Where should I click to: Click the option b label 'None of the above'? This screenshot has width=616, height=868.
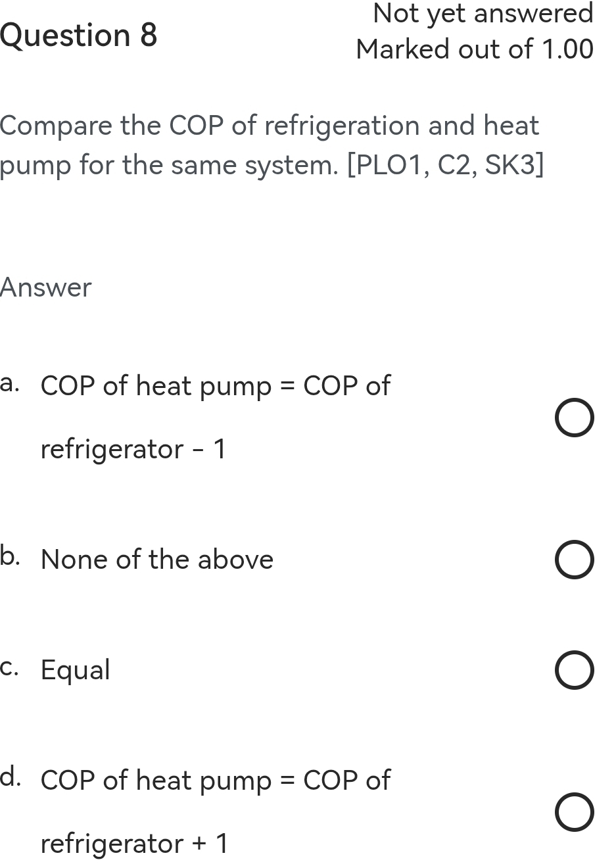point(156,559)
